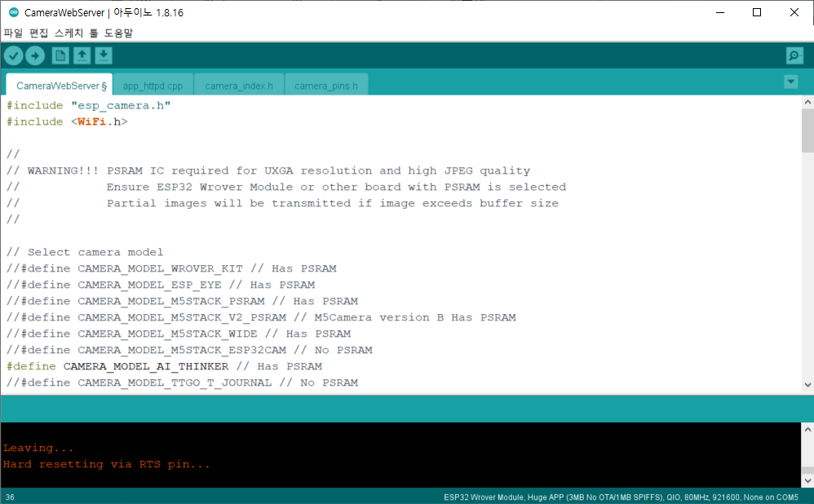Click the editor scrollbar down arrow

point(807,385)
